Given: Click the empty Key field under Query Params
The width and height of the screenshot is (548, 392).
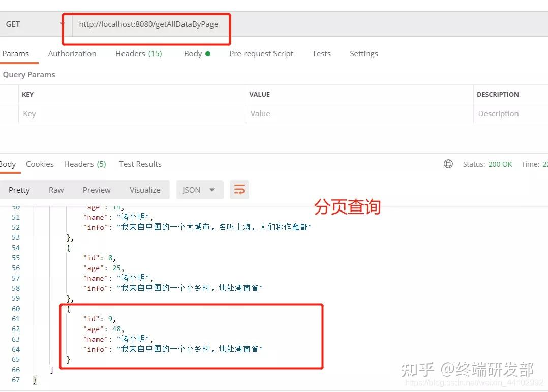Looking at the screenshot, I should pos(102,113).
